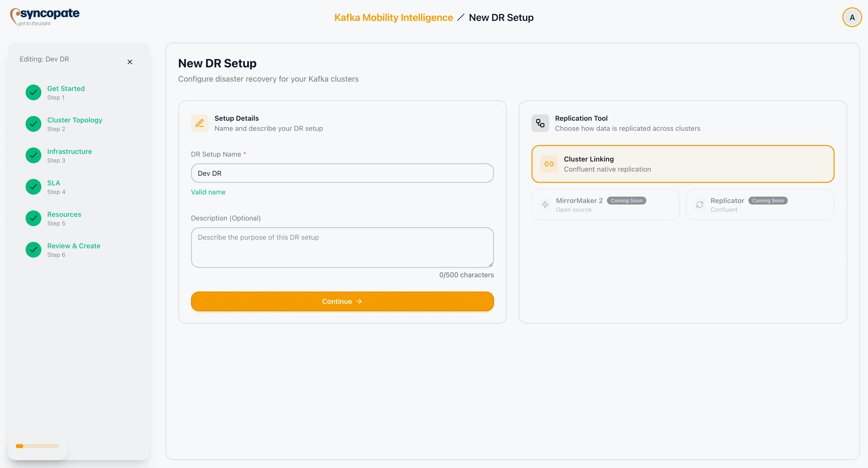Select the Replicator option
This screenshot has height=468, width=868.
[x=760, y=204]
